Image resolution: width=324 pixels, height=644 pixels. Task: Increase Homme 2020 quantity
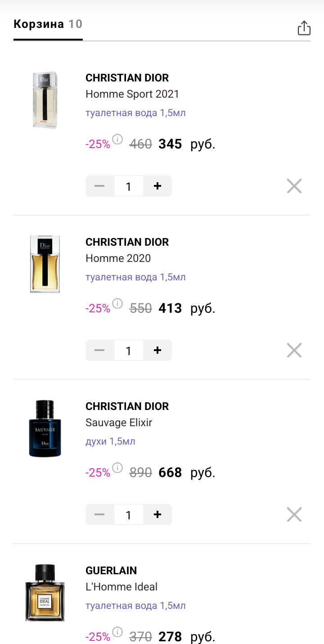coord(157,350)
